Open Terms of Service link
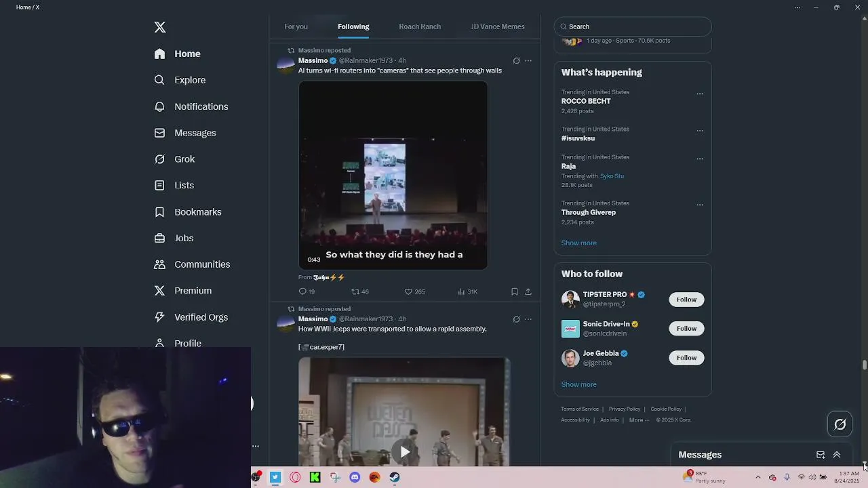The width and height of the screenshot is (868, 488). pyautogui.click(x=580, y=409)
